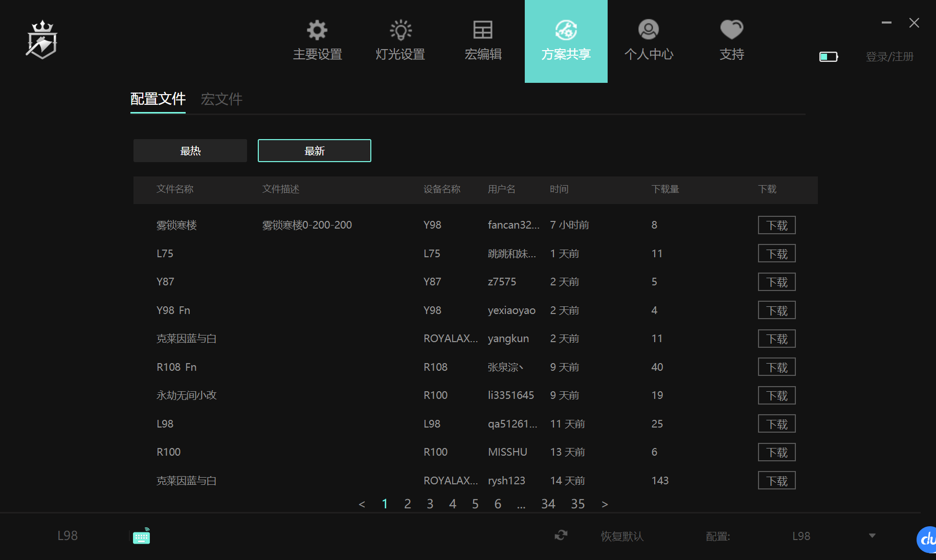Select the 方案共享 tab
936x560 pixels.
[x=566, y=41]
